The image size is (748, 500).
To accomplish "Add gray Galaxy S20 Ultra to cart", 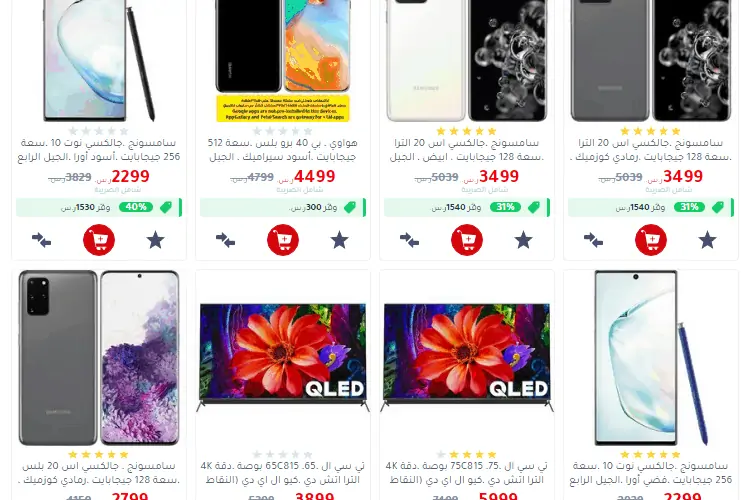I will (651, 240).
